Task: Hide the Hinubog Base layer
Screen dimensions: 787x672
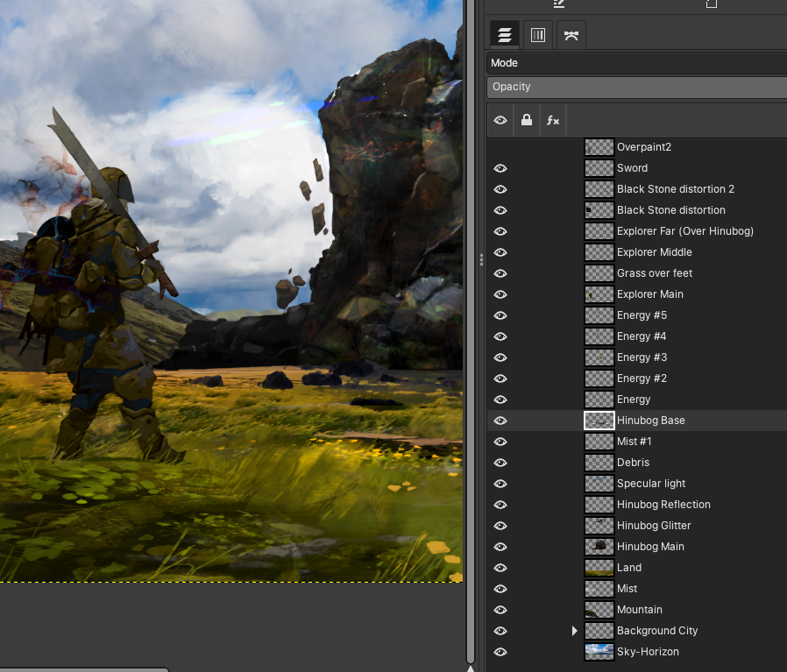Action: pos(500,421)
